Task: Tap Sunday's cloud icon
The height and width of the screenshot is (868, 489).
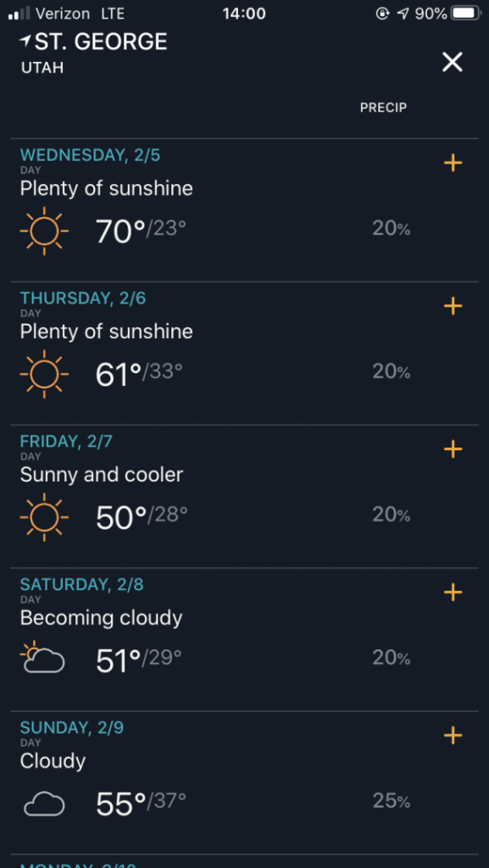Action: [x=44, y=804]
